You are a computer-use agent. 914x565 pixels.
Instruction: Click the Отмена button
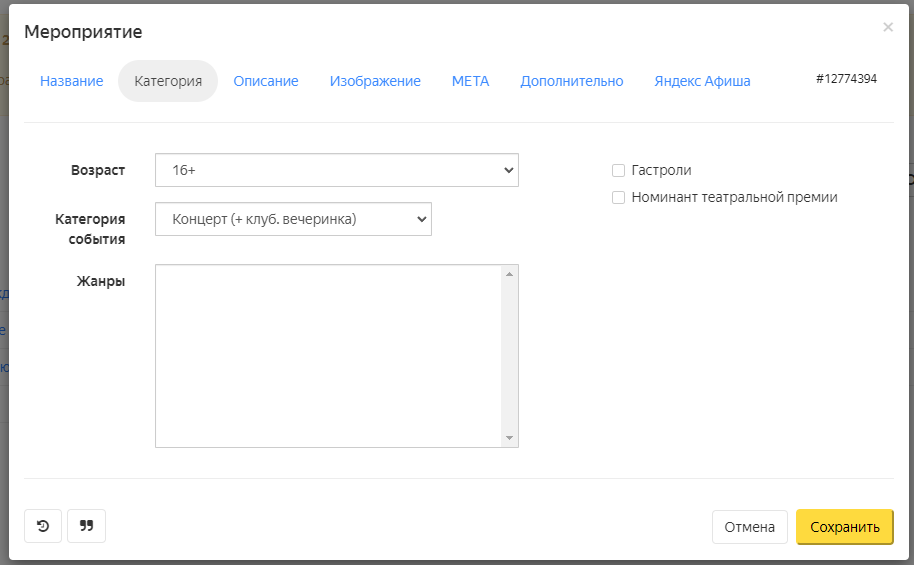750,527
